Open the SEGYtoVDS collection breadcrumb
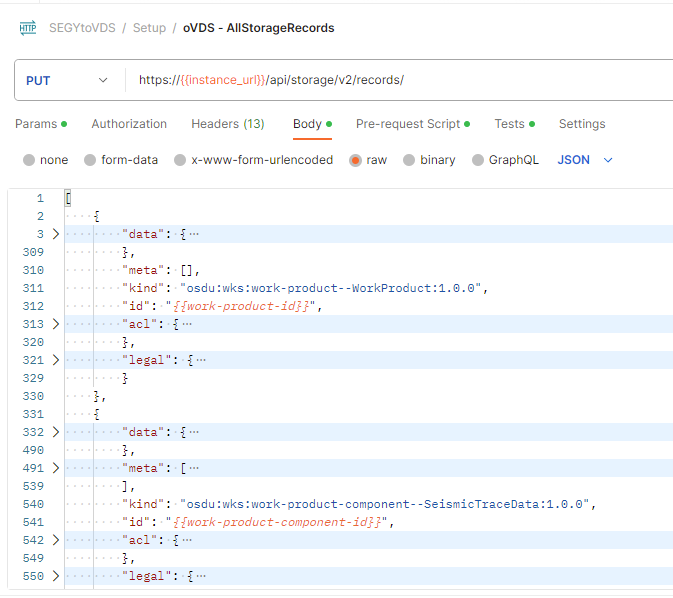The height and width of the screenshot is (598, 673). [x=82, y=28]
